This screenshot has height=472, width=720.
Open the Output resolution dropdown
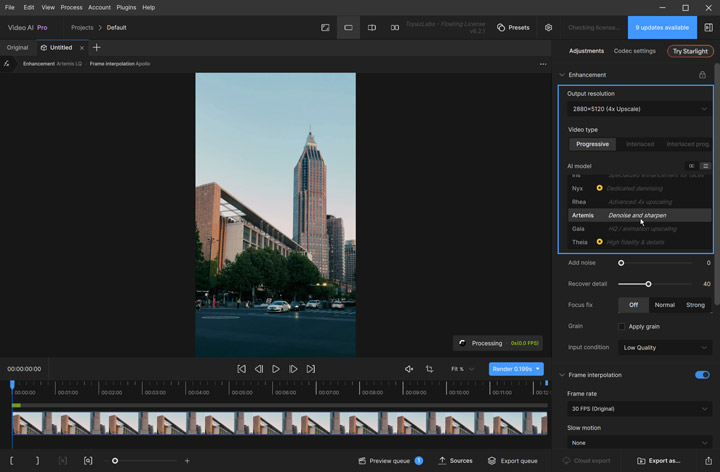click(639, 109)
